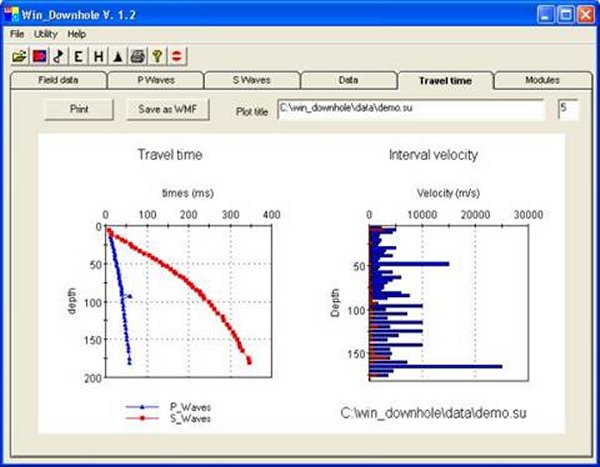Screen dimensions: 600x467
Task: Open the Modules tab
Action: tap(542, 79)
